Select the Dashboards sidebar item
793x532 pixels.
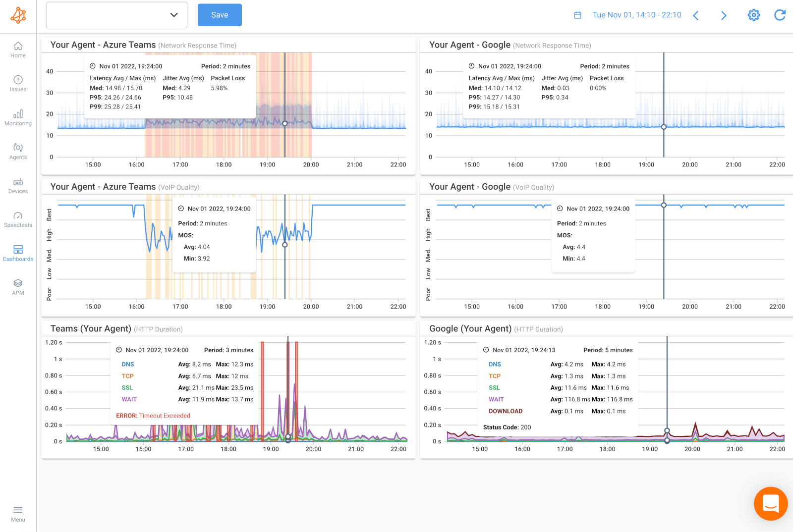pyautogui.click(x=18, y=252)
